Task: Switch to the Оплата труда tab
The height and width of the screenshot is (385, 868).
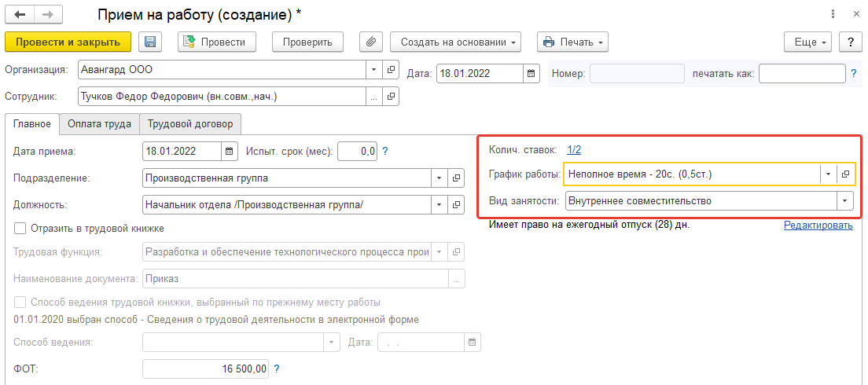Action: pos(99,123)
